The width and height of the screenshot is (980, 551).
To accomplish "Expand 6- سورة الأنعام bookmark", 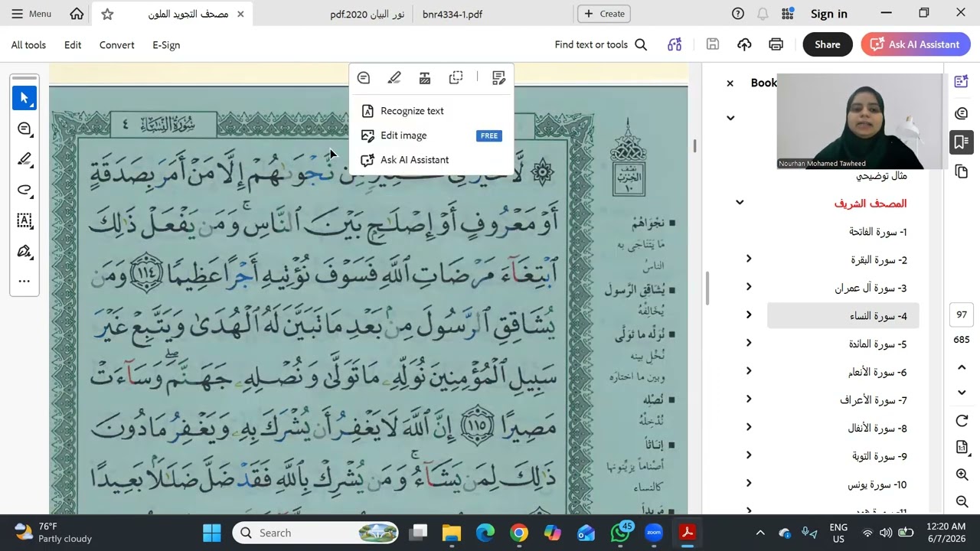I will [x=749, y=371].
